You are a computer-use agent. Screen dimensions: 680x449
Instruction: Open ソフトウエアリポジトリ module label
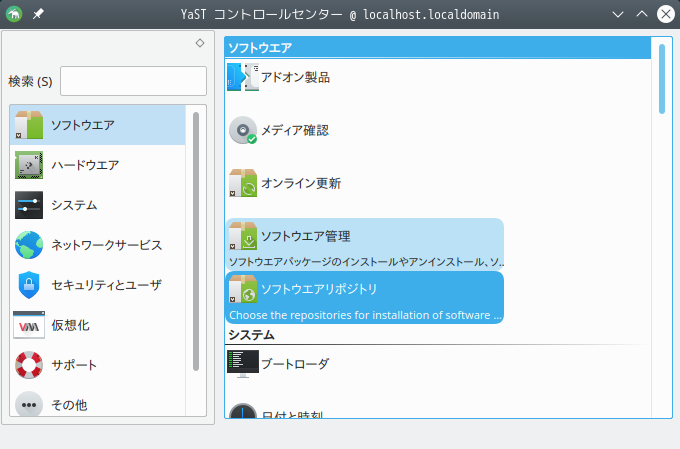pos(319,289)
